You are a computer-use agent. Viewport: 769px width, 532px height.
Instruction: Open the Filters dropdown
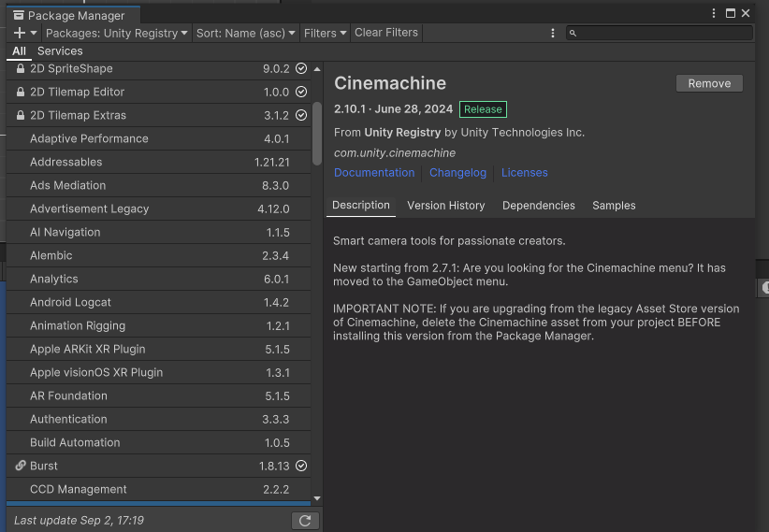coord(325,33)
